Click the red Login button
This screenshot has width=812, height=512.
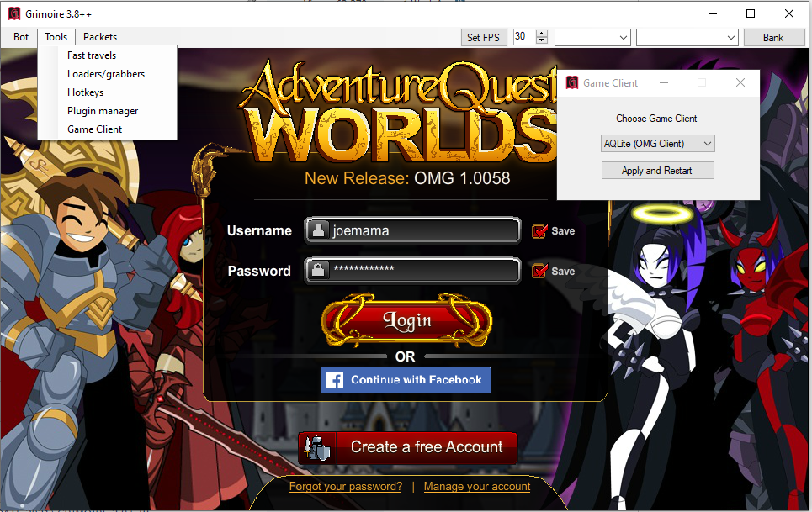[x=407, y=320]
